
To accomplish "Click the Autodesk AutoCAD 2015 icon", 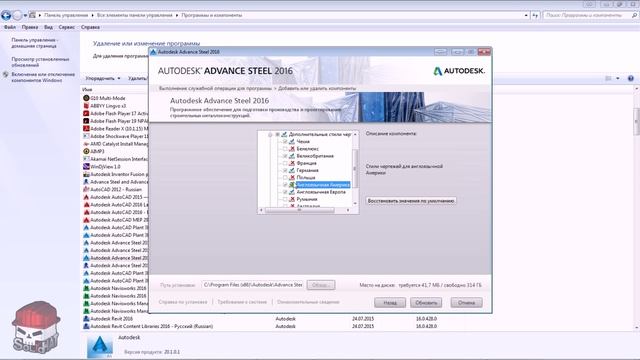I will (86, 197).
